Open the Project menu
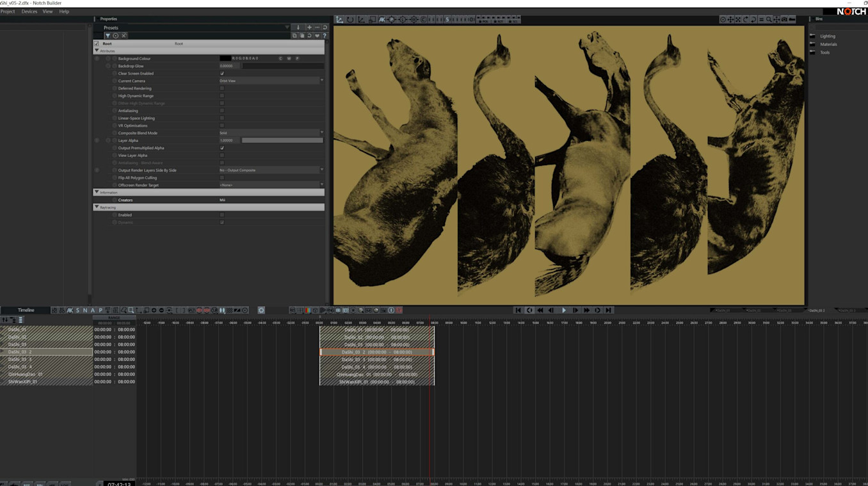Screen dimensions: 868x486 8,12
